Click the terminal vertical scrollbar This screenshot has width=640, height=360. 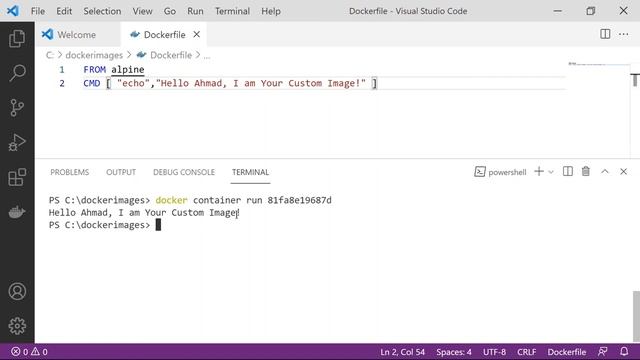636,316
